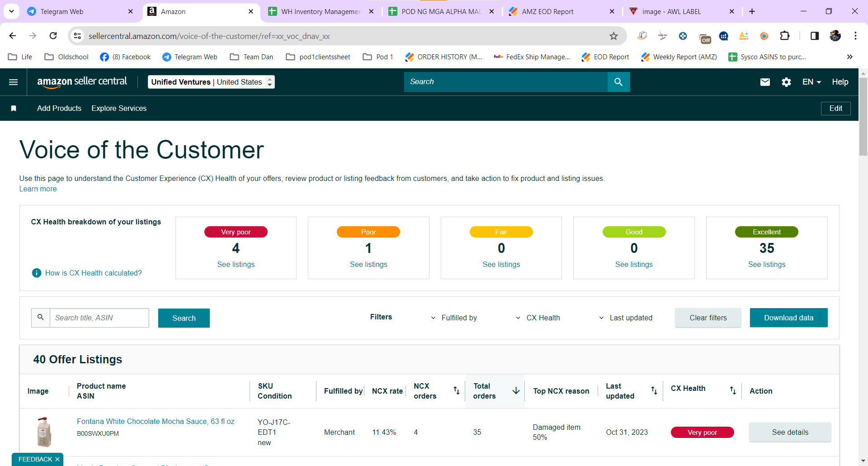See listings under Good
This screenshot has width=868, height=466.
click(x=634, y=264)
